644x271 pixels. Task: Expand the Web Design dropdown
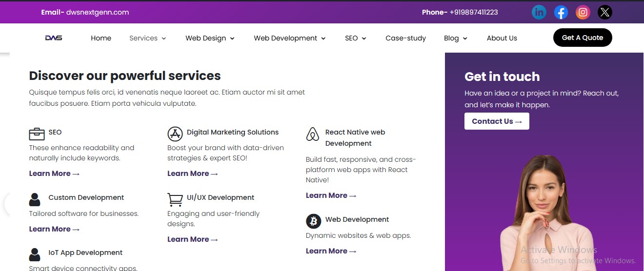click(x=210, y=38)
